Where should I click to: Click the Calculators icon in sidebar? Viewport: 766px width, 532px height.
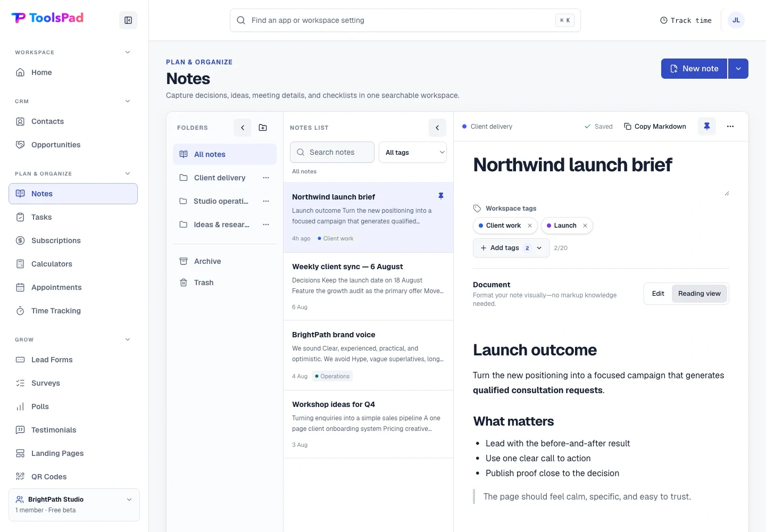point(20,264)
